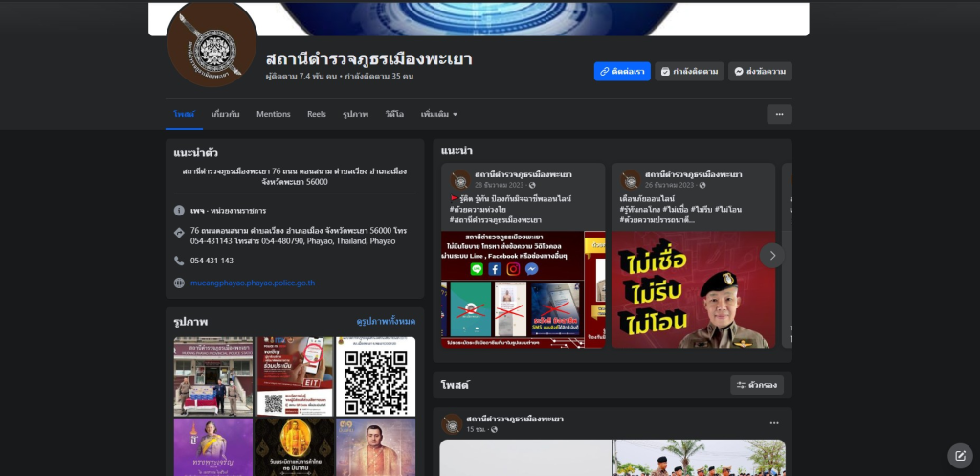Open ดูรูปภาพทั้งหมด to see all photos
980x476 pixels.
pyautogui.click(x=386, y=321)
